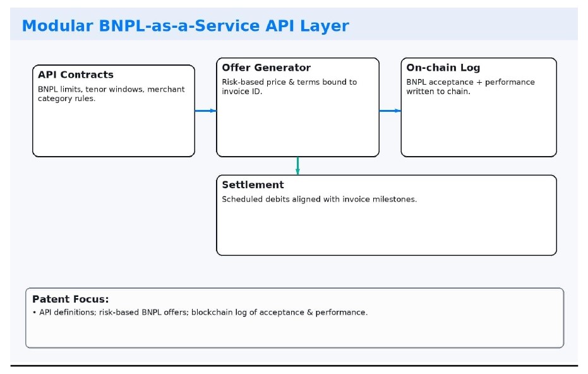Select the 'Offer Generator' heading

tap(266, 68)
